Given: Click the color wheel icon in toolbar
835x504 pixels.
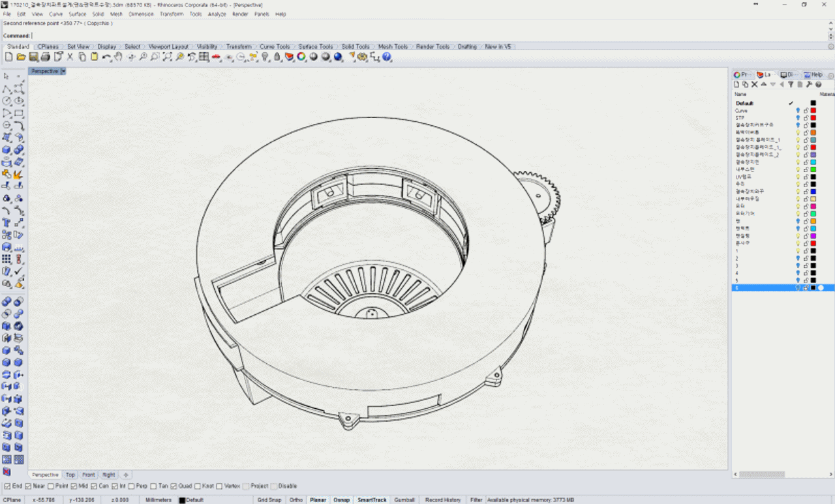Looking at the screenshot, I should [301, 57].
